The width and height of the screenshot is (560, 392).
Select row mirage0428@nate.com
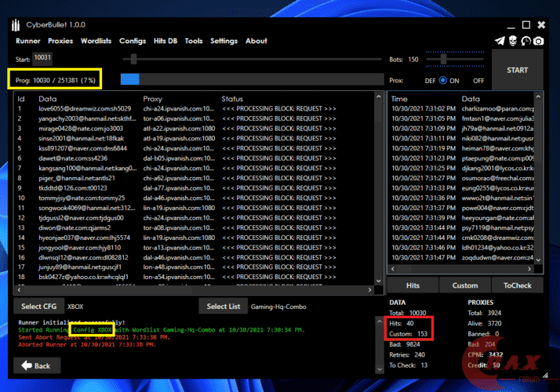pyautogui.click(x=195, y=129)
